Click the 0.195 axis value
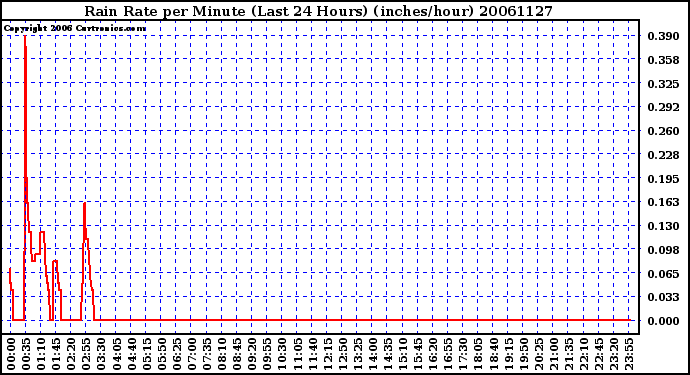 tap(663, 179)
